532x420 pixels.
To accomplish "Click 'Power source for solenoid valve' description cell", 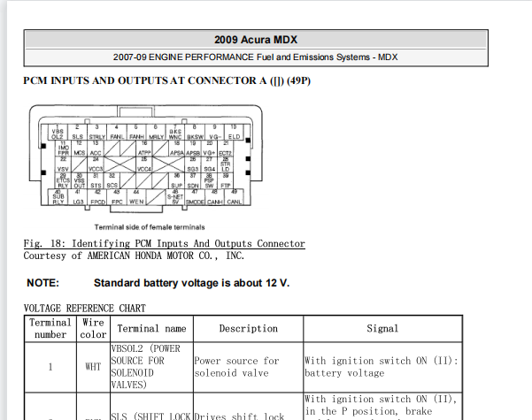I will 249,367.
